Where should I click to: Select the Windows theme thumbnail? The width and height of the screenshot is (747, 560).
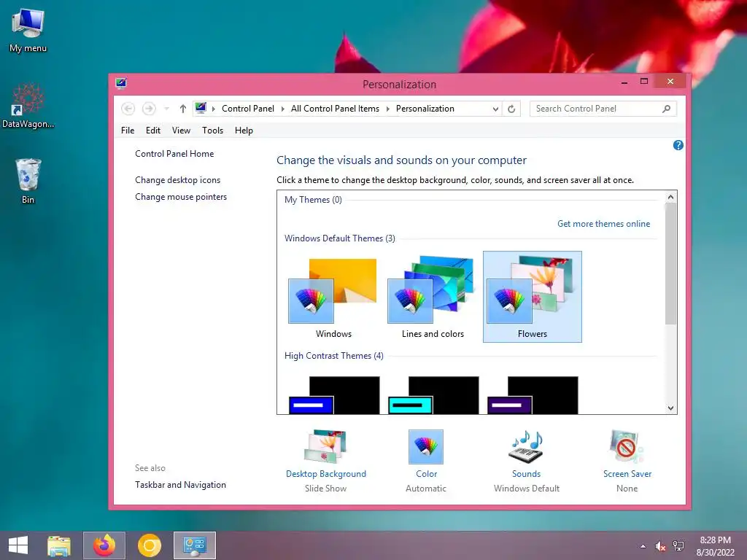333,297
